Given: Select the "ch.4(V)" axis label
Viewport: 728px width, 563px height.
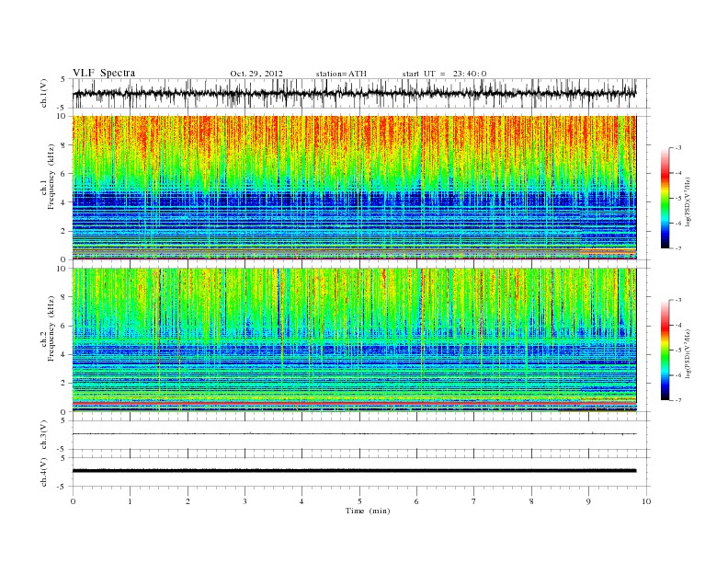Looking at the screenshot, I should point(44,472).
